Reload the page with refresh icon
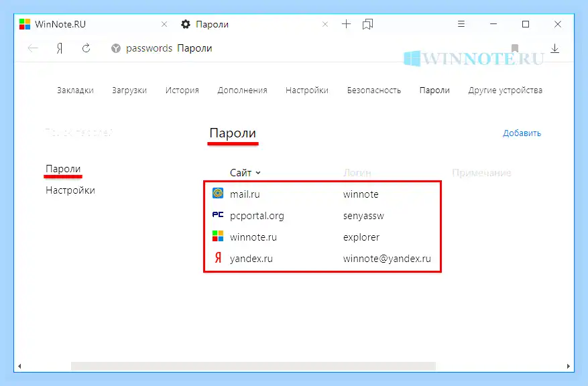Image resolution: width=588 pixels, height=386 pixels. (86, 48)
